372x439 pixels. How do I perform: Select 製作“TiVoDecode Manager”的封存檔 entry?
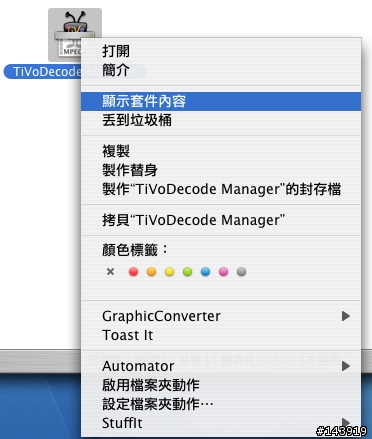pyautogui.click(x=221, y=189)
